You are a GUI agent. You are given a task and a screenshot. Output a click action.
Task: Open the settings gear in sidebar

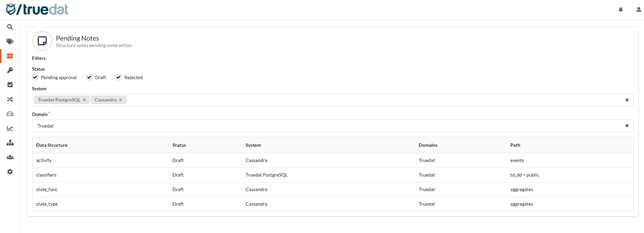pos(10,172)
